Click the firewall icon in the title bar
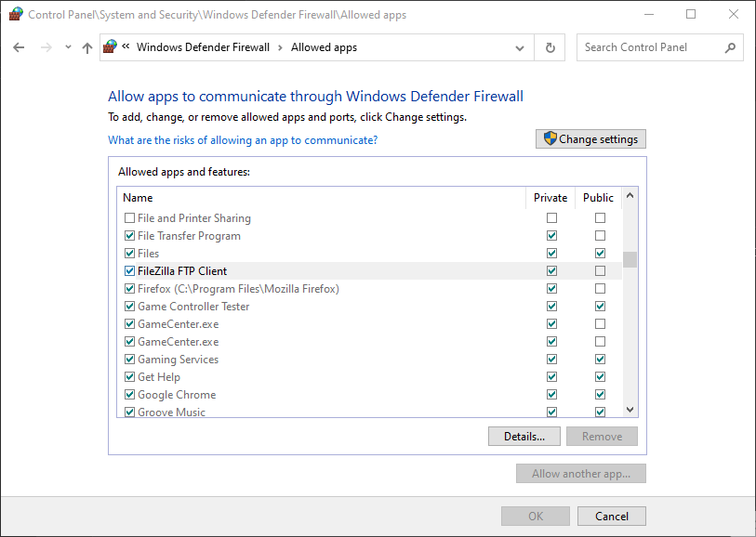The image size is (756, 537). (16, 15)
